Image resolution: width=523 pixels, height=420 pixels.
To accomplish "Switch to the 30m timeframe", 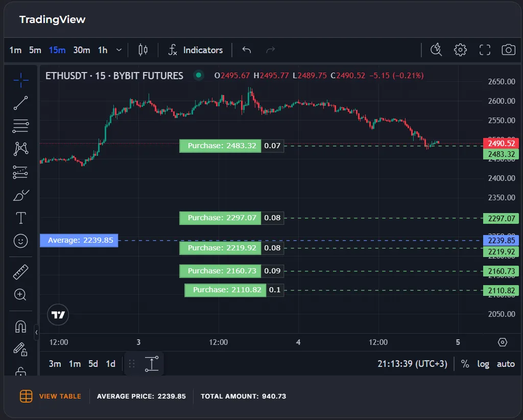I will coord(82,50).
